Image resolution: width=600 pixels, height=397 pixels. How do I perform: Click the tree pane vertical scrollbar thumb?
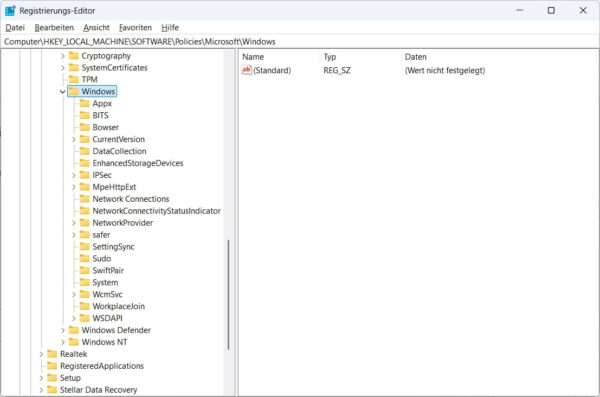228,295
